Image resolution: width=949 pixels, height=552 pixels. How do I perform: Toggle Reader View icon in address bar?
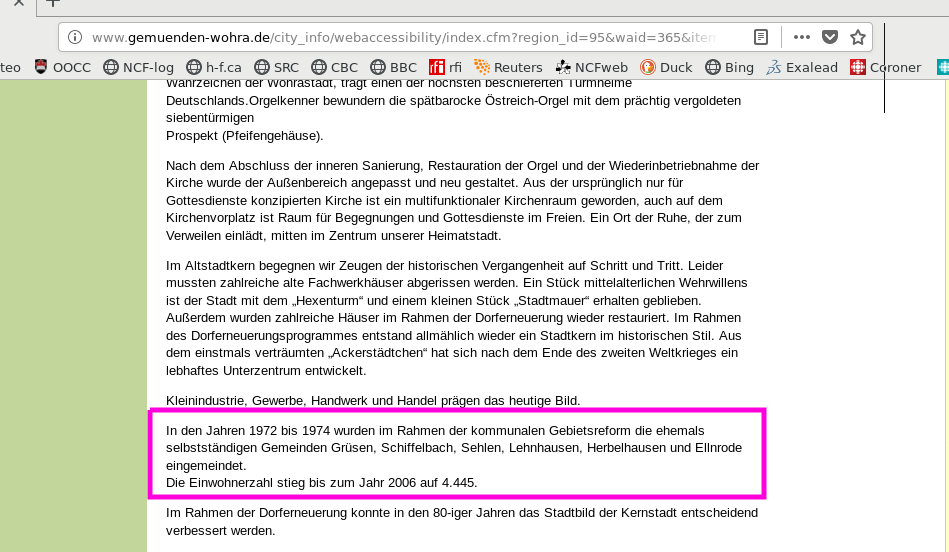[x=761, y=38]
